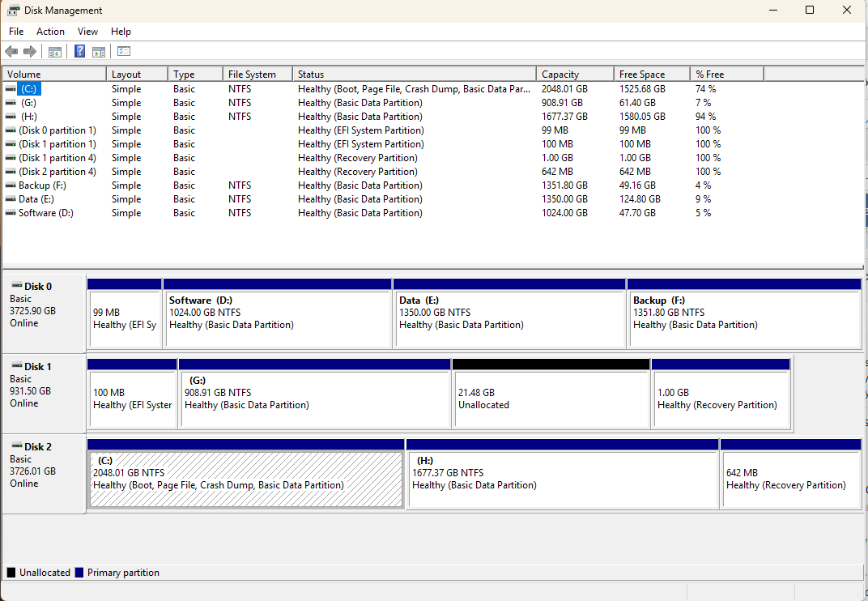This screenshot has width=868, height=601.
Task: Sort by the % Free column header
Action: [x=726, y=75]
